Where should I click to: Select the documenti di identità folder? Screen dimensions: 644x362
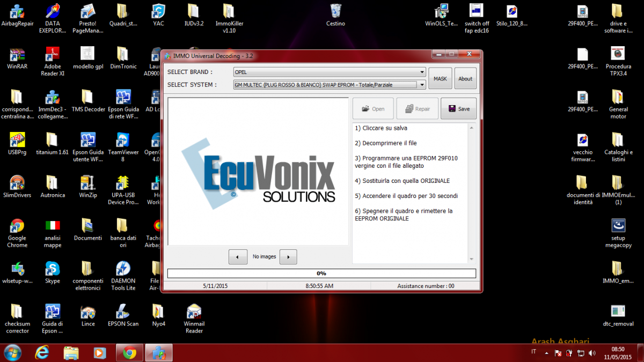(x=583, y=190)
